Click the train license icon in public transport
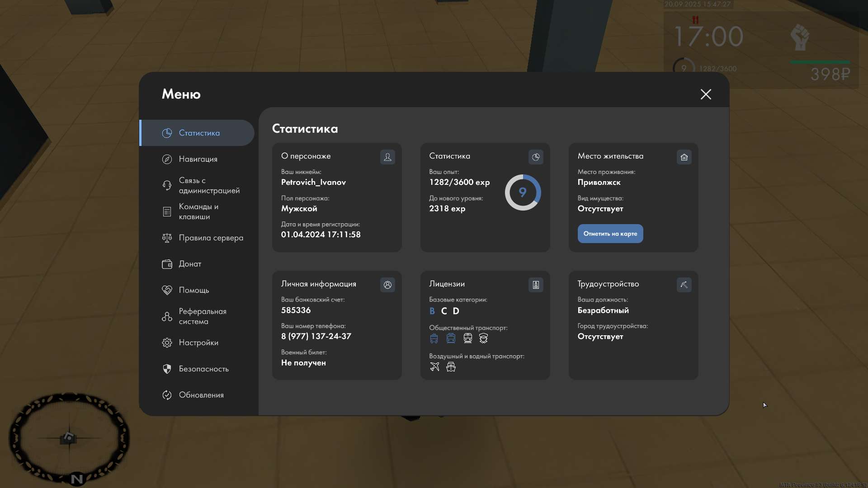This screenshot has width=868, height=488. pos(468,338)
